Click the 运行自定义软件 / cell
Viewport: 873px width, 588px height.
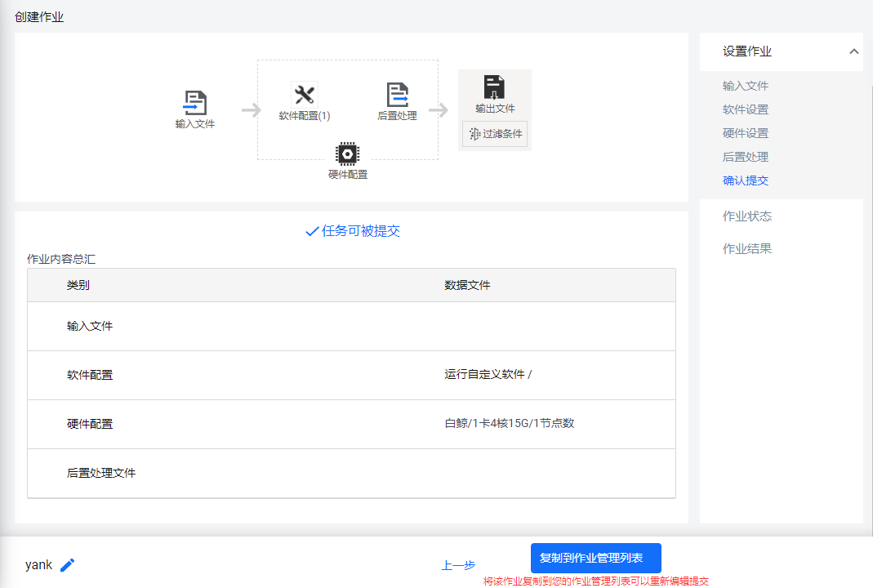click(x=488, y=374)
